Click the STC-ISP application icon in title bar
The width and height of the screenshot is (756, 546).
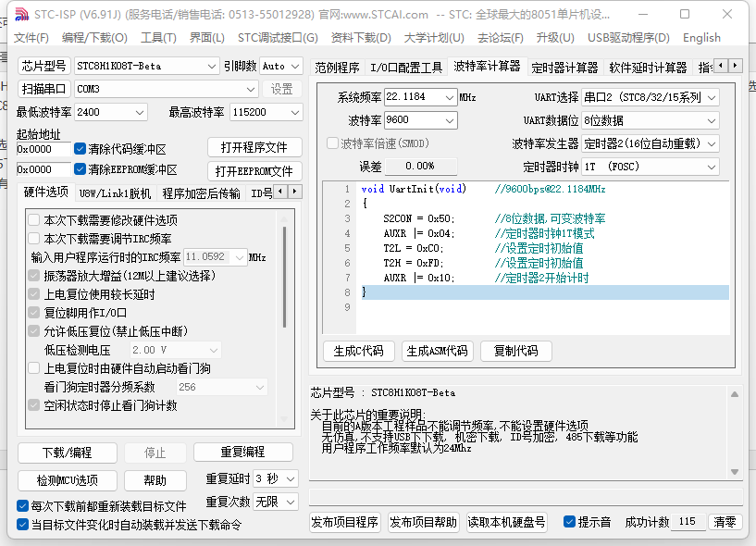pyautogui.click(x=21, y=15)
